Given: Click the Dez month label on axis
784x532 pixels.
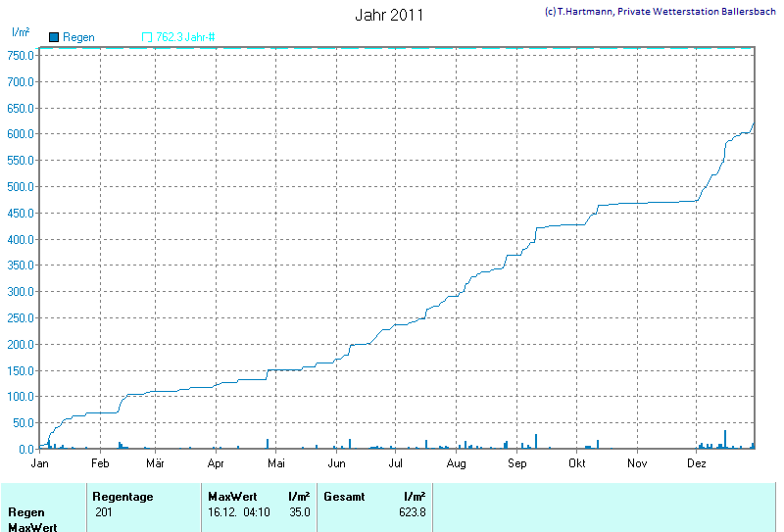Looking at the screenshot, I should pos(697,462).
